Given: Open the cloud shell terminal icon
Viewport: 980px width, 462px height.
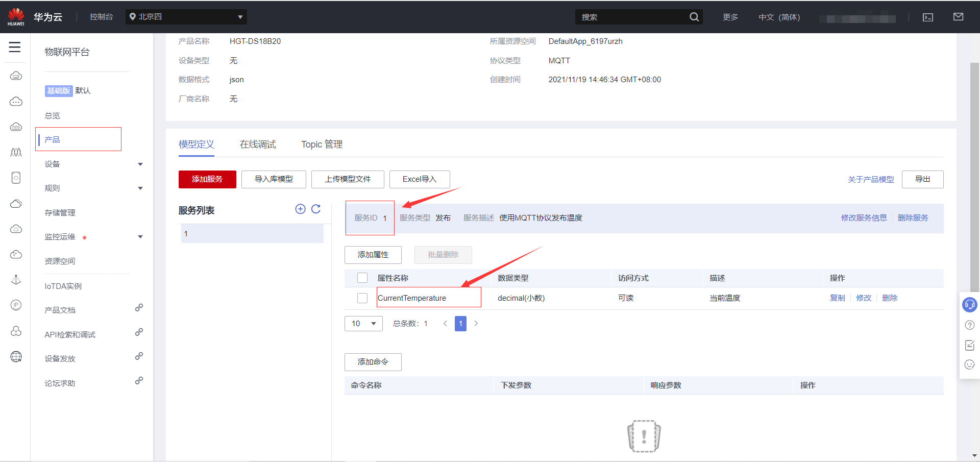Looking at the screenshot, I should [928, 17].
